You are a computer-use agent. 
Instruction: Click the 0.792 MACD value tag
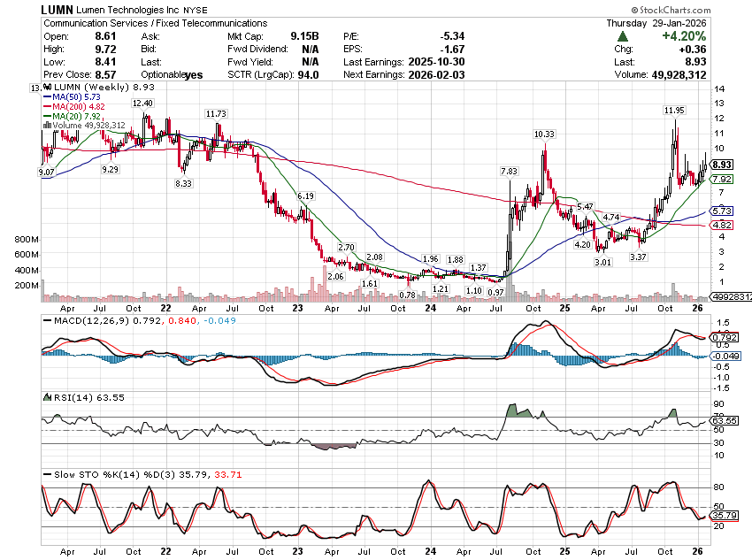[723, 336]
